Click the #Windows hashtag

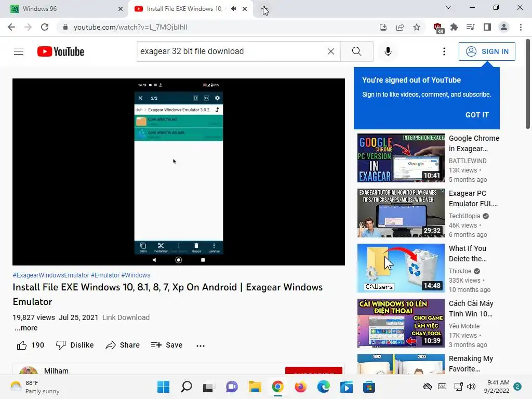[x=136, y=275]
